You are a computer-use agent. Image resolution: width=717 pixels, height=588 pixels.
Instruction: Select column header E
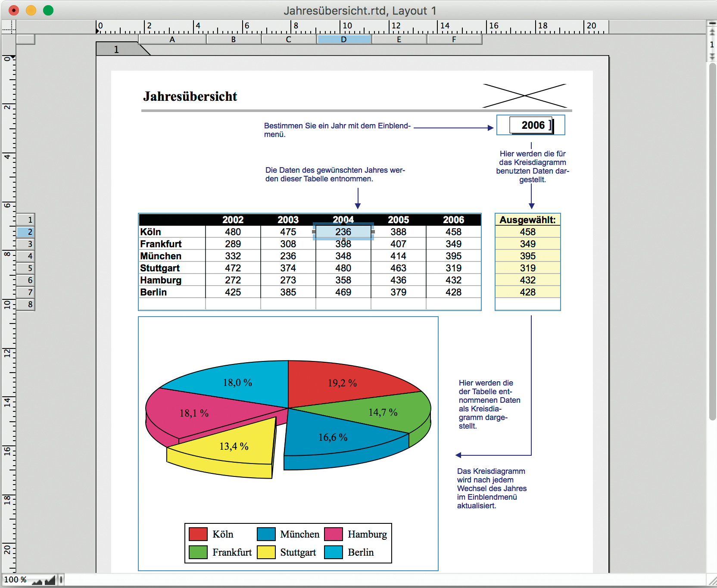pos(399,39)
